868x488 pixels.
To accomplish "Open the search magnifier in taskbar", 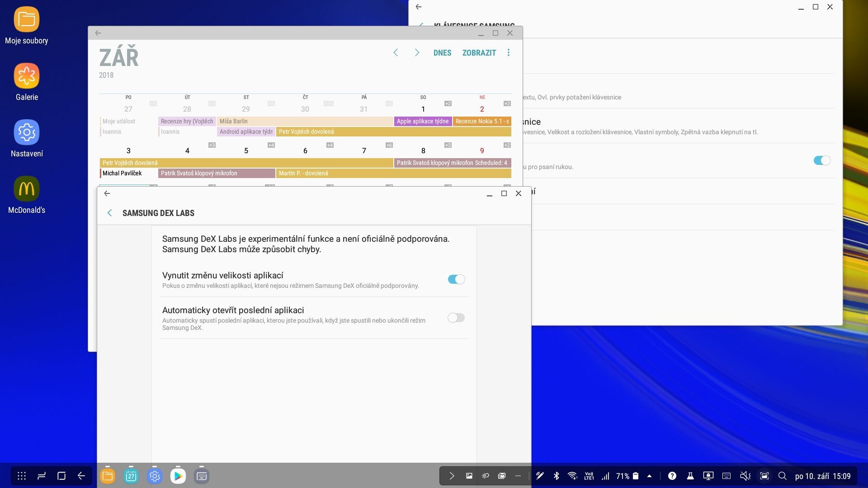I will tap(782, 476).
